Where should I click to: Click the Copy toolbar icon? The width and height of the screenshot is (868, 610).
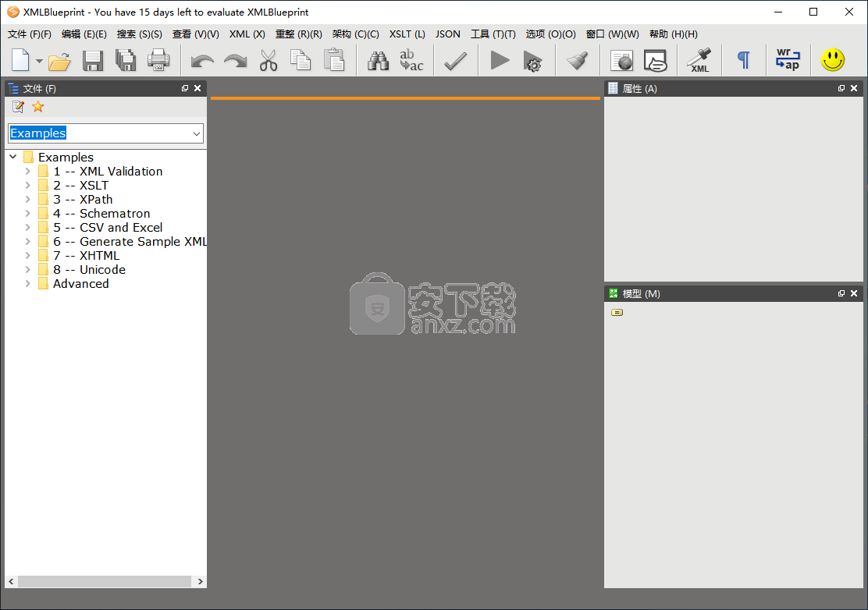(x=301, y=60)
